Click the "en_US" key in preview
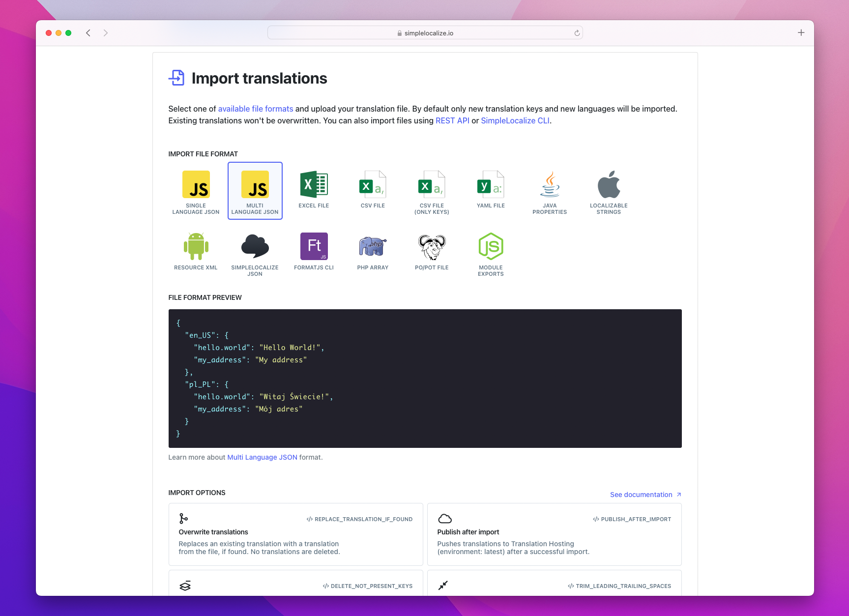The width and height of the screenshot is (849, 616). click(200, 335)
